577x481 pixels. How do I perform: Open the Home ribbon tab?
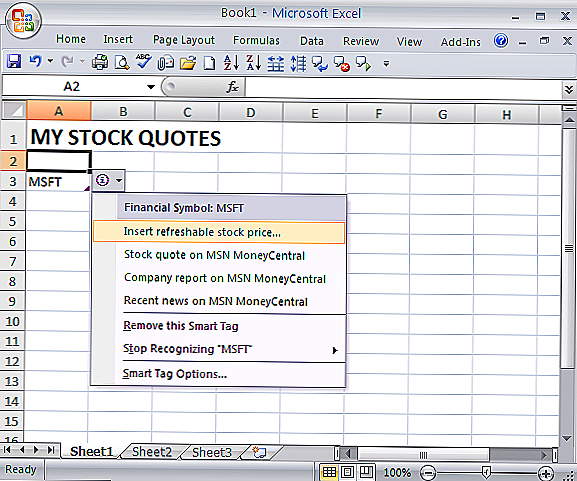(71, 39)
